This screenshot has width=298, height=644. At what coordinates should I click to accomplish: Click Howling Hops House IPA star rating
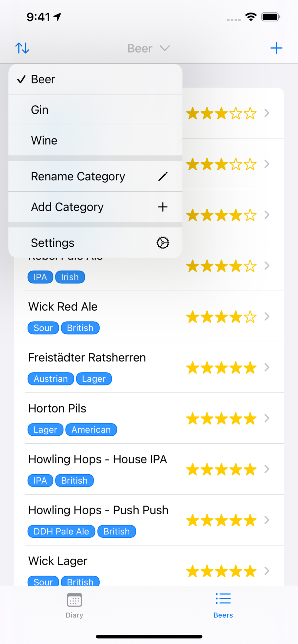click(221, 469)
